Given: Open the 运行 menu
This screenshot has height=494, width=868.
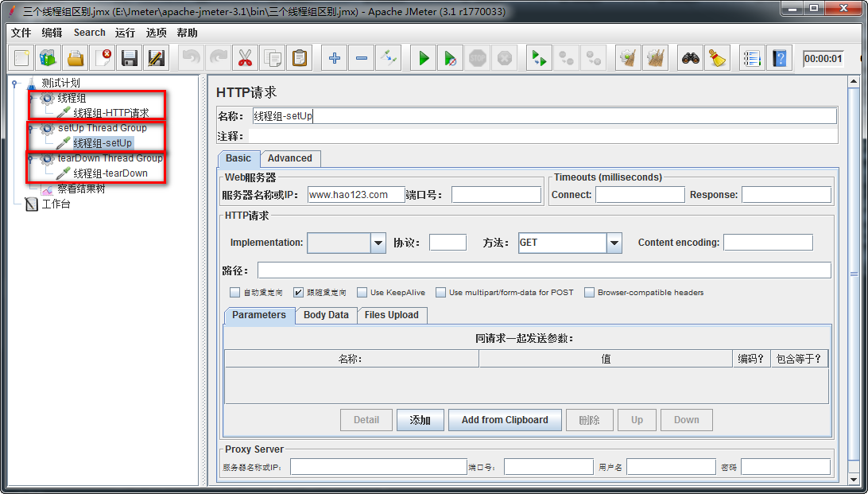Looking at the screenshot, I should (125, 33).
